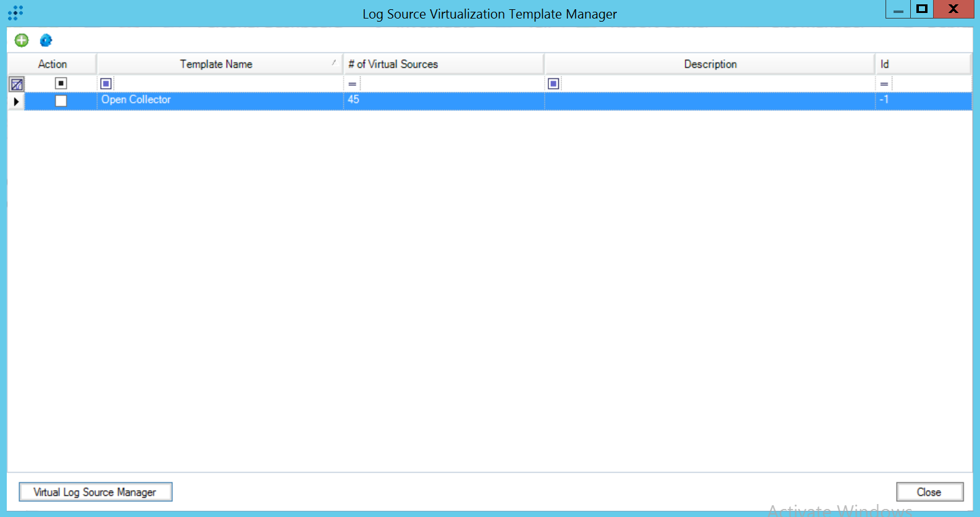This screenshot has width=980, height=517.
Task: Maximize the Template Manager window
Action: [x=921, y=9]
